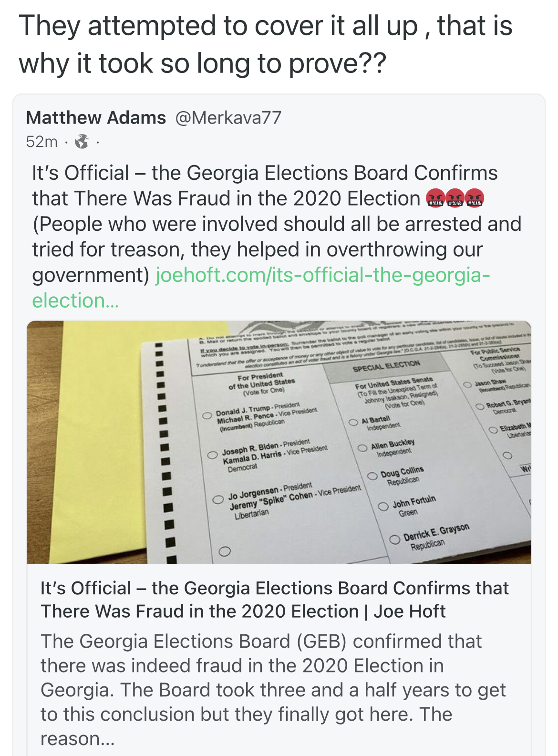Screen dimensions: 558x756
Task: Click the first angry face emoji
Action: point(435,198)
